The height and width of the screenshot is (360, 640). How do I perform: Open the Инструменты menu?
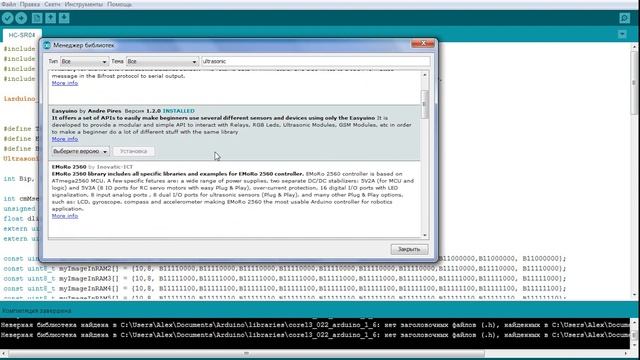click(84, 4)
